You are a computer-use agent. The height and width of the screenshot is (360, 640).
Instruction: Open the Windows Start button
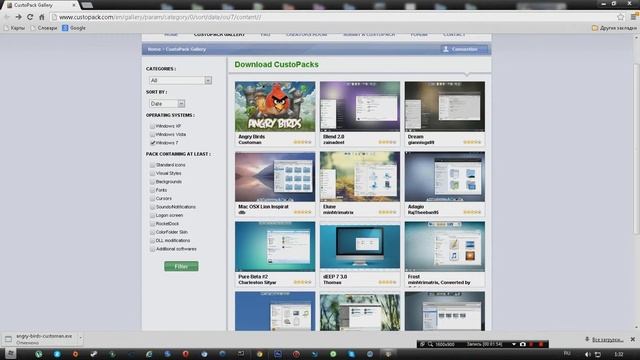[10, 354]
